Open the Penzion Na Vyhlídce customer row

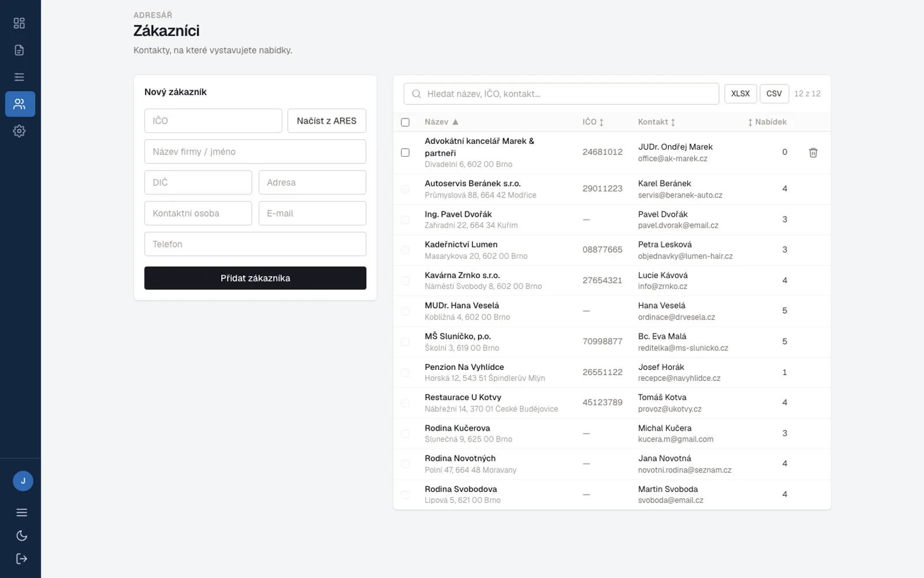(612, 372)
